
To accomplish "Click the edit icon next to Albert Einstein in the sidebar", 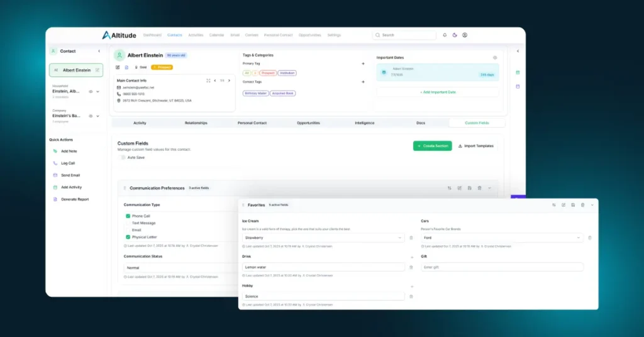I will tap(97, 70).
